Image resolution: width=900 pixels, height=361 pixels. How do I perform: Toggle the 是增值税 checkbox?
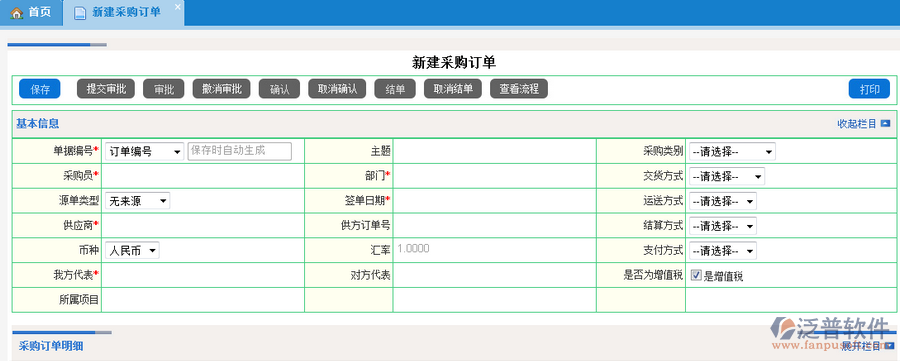[696, 275]
